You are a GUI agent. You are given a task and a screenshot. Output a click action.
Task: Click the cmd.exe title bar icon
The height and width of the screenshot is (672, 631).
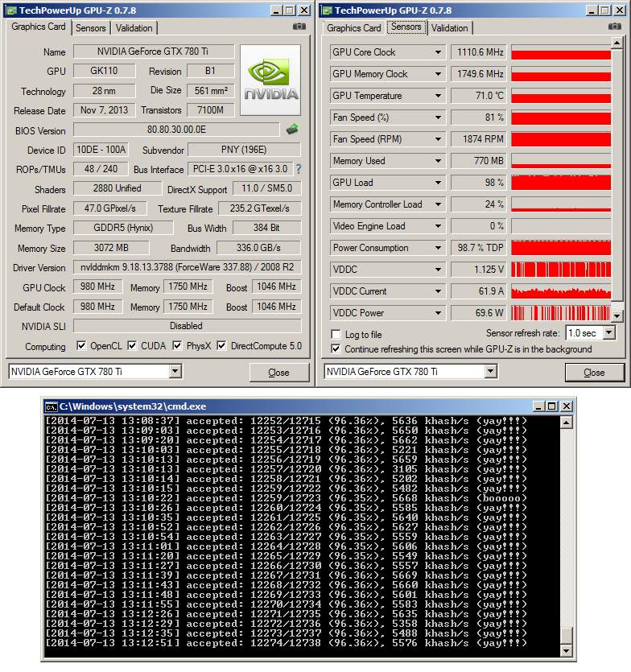(52, 406)
